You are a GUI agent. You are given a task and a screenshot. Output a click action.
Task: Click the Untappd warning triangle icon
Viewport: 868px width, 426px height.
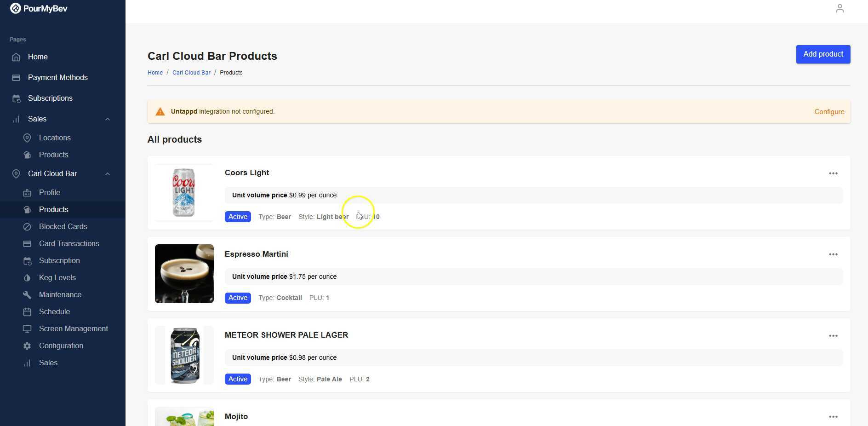(160, 112)
